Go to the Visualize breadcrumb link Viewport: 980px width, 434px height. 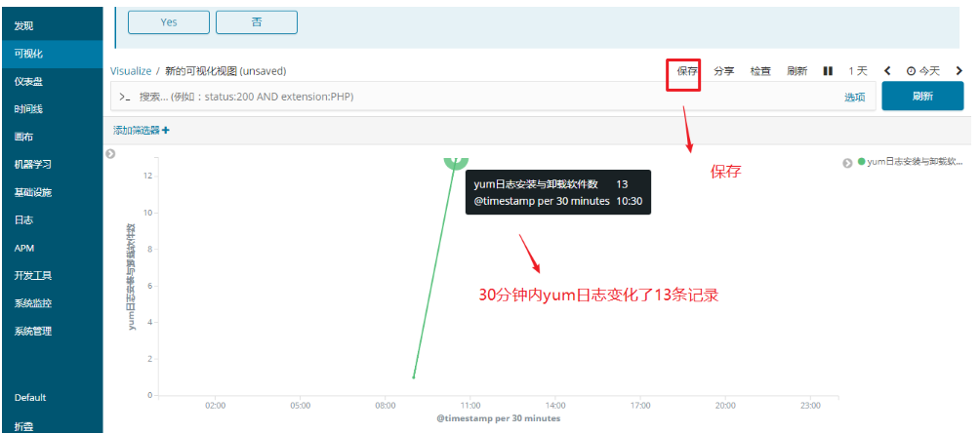[131, 71]
